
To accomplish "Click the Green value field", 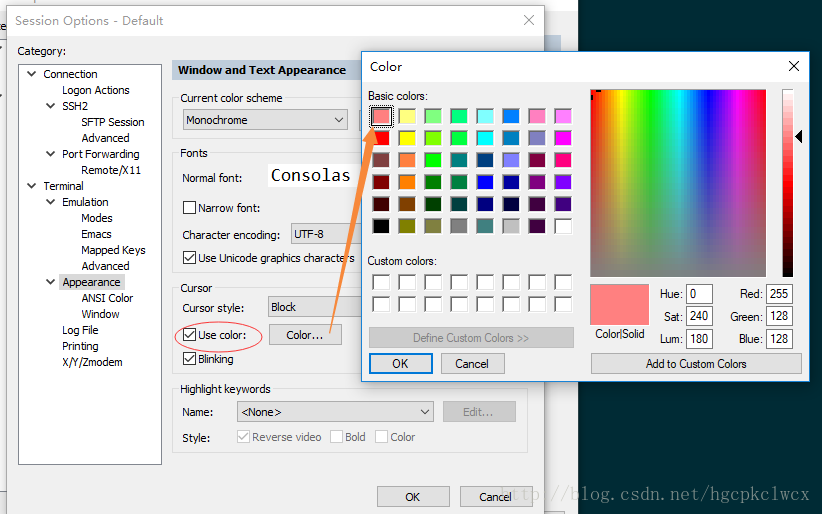I will pyautogui.click(x=779, y=316).
